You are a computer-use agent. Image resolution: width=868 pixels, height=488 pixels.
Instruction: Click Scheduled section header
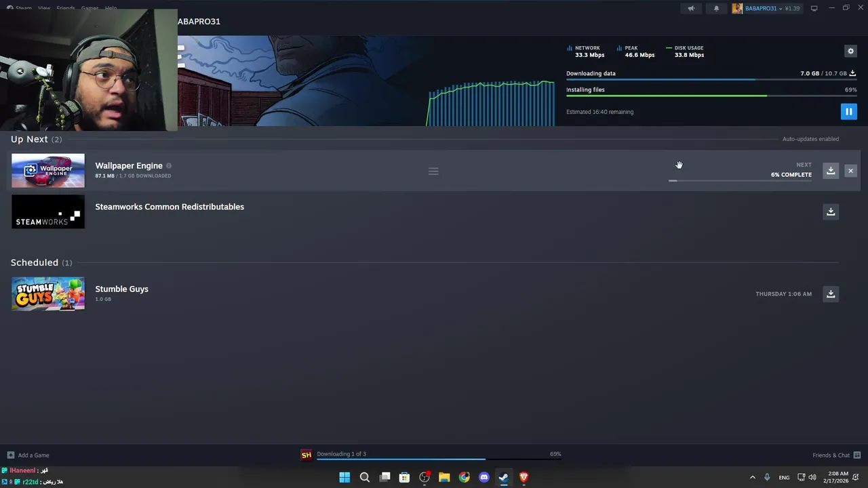(41, 262)
